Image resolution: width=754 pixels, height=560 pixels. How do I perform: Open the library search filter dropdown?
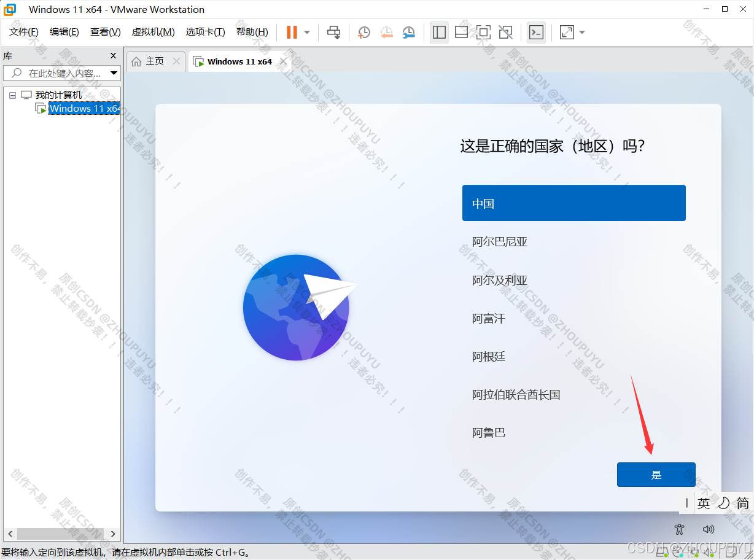pos(114,73)
